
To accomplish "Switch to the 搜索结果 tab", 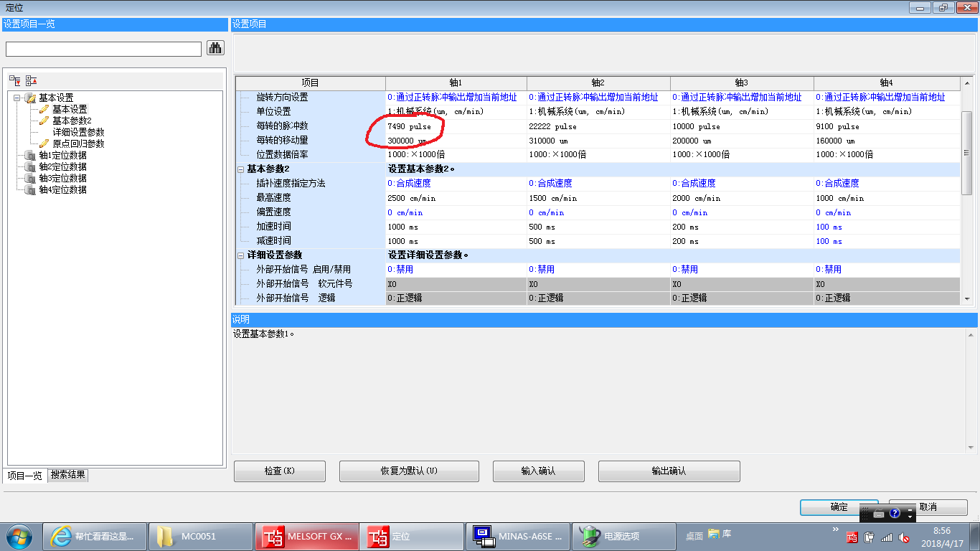I will coord(68,475).
